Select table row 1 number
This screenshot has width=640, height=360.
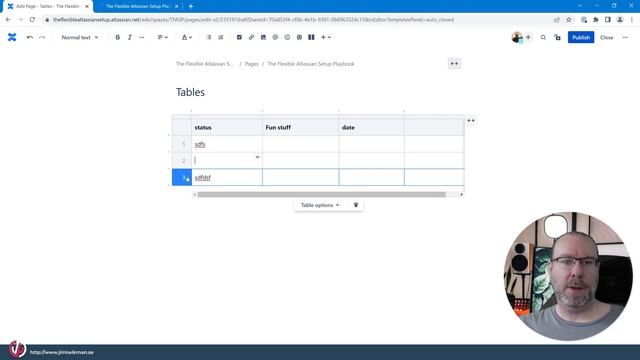pyautogui.click(x=182, y=144)
